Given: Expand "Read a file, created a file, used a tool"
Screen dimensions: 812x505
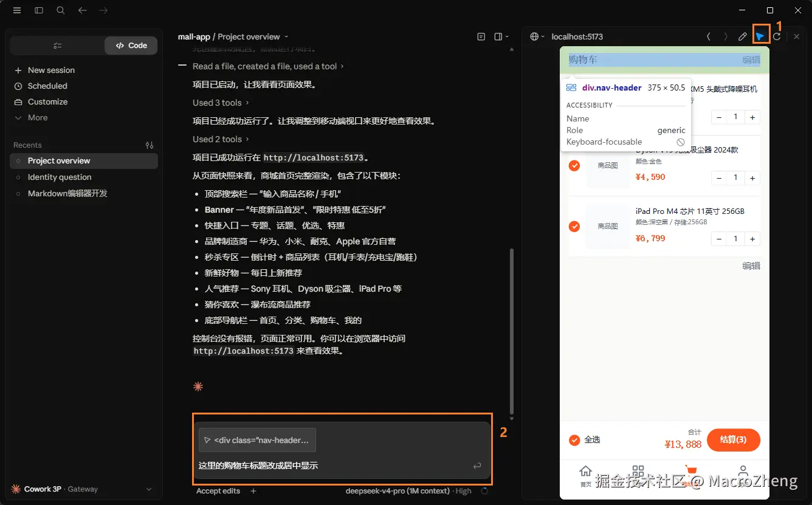Looking at the screenshot, I should pyautogui.click(x=268, y=66).
